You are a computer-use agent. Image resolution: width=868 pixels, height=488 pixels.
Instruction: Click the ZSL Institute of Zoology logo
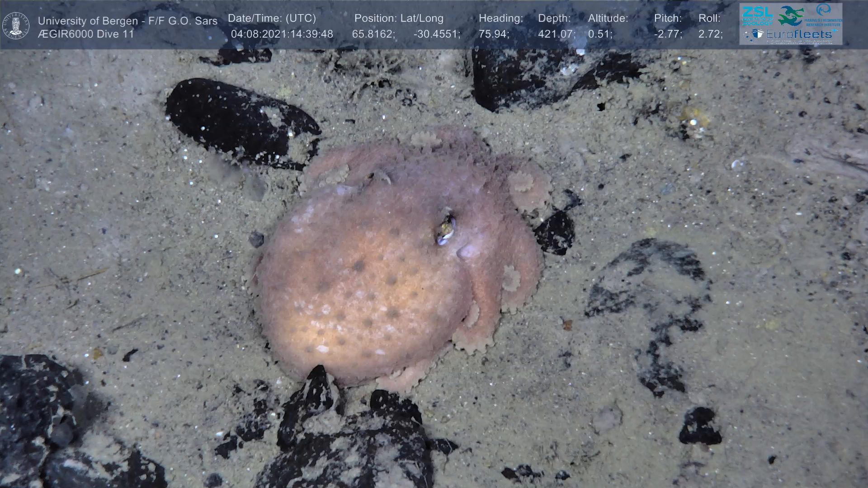pos(758,16)
